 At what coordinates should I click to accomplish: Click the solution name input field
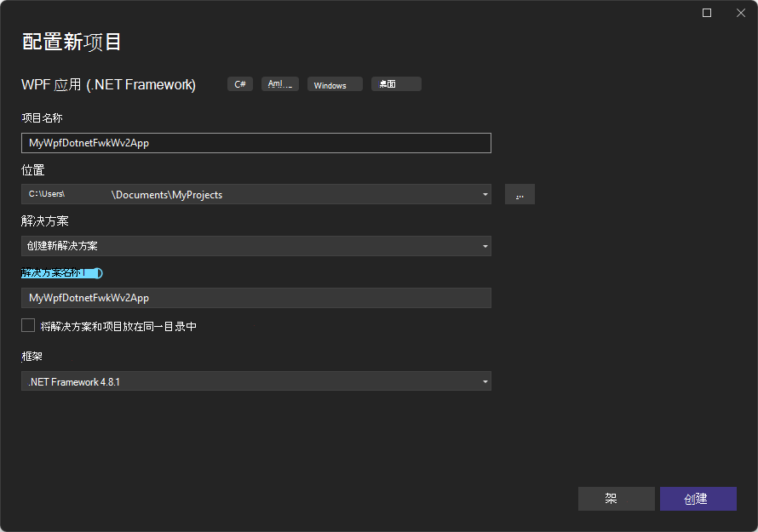tap(256, 298)
